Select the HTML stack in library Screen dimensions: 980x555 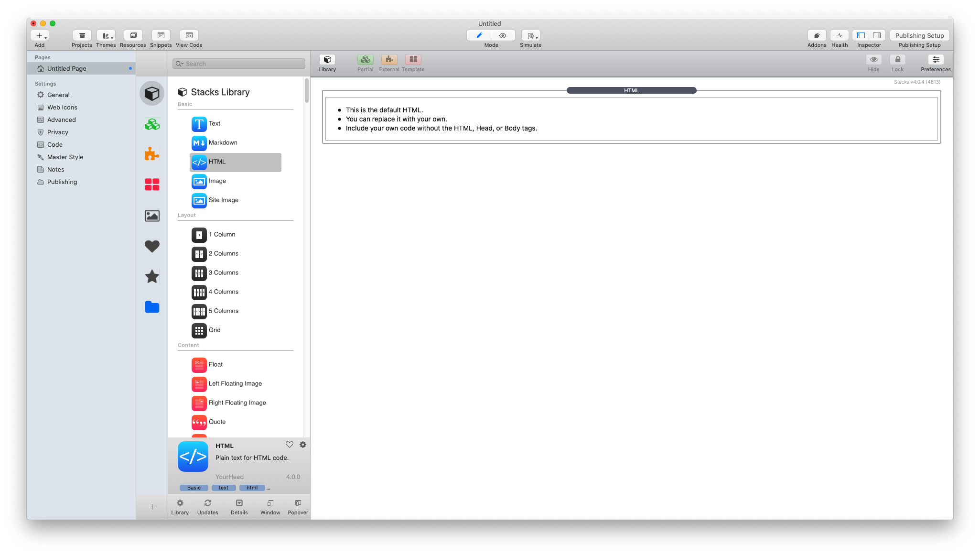tap(236, 162)
